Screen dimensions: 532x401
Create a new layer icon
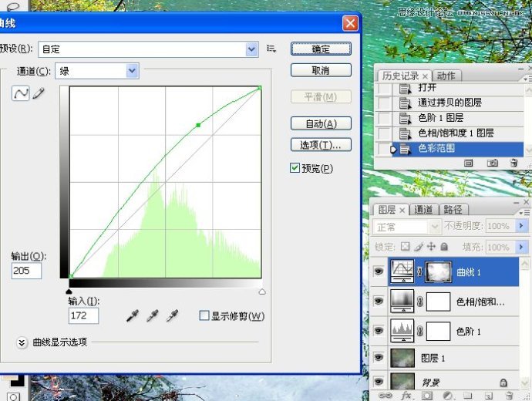tap(489, 396)
